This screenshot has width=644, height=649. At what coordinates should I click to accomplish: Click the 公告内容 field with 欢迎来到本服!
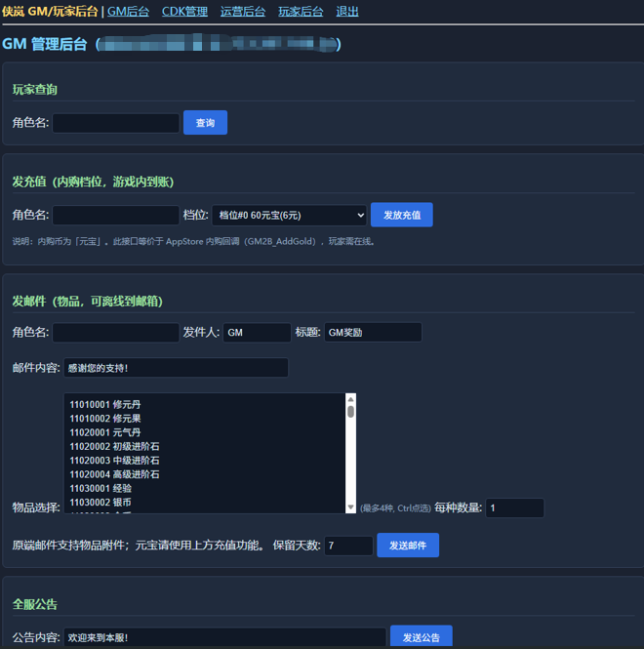pos(224,637)
